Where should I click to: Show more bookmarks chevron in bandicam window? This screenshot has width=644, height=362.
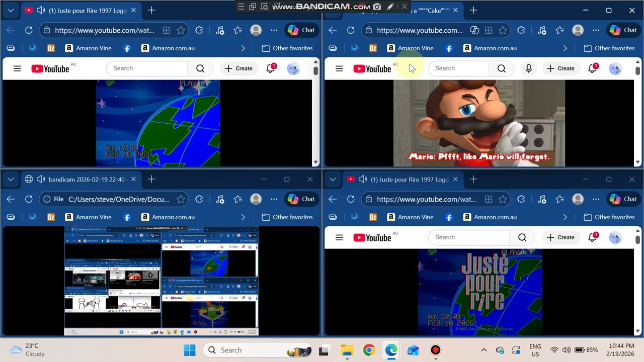[x=243, y=217]
